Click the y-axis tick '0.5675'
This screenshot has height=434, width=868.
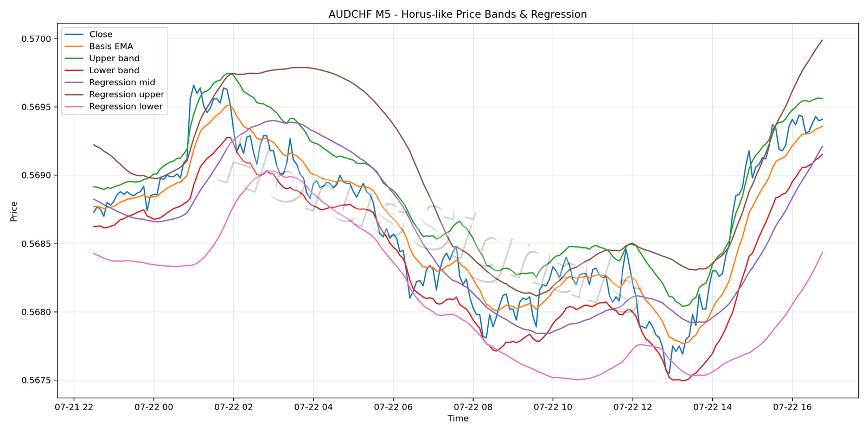36,381
